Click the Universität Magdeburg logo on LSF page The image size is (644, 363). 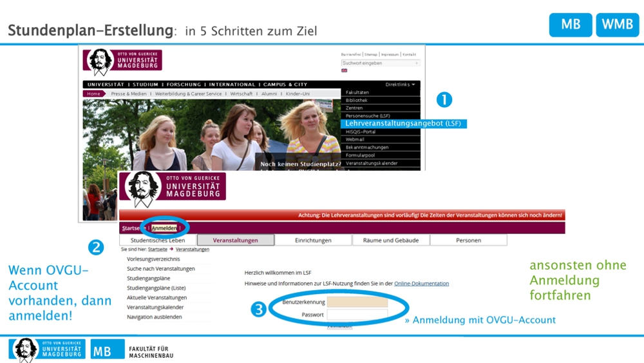(x=173, y=189)
